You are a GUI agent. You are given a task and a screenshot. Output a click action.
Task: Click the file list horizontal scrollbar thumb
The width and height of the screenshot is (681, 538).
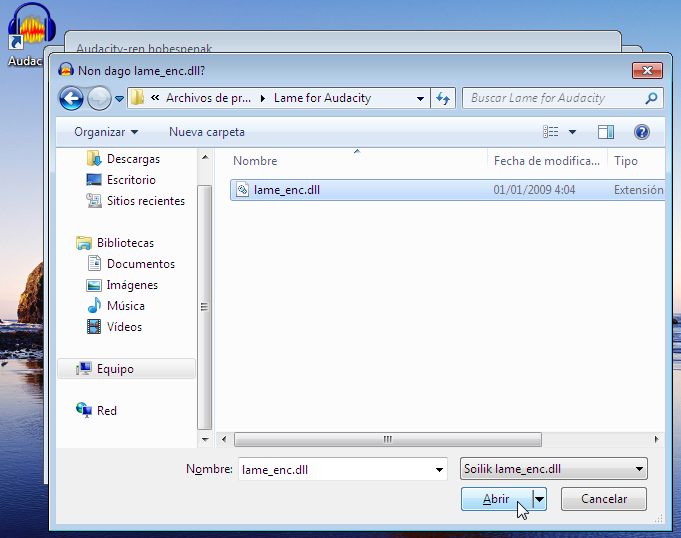388,439
